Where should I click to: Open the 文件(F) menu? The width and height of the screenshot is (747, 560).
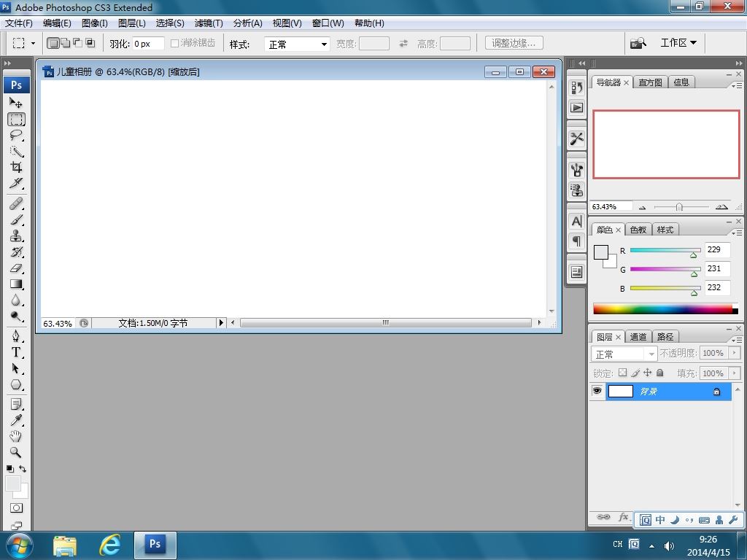pos(18,23)
